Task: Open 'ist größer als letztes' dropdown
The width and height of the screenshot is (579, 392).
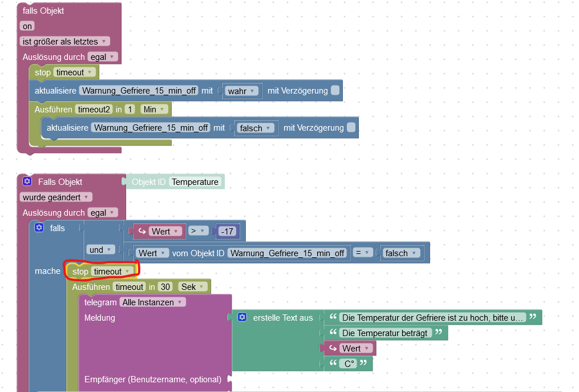Action: pos(64,42)
